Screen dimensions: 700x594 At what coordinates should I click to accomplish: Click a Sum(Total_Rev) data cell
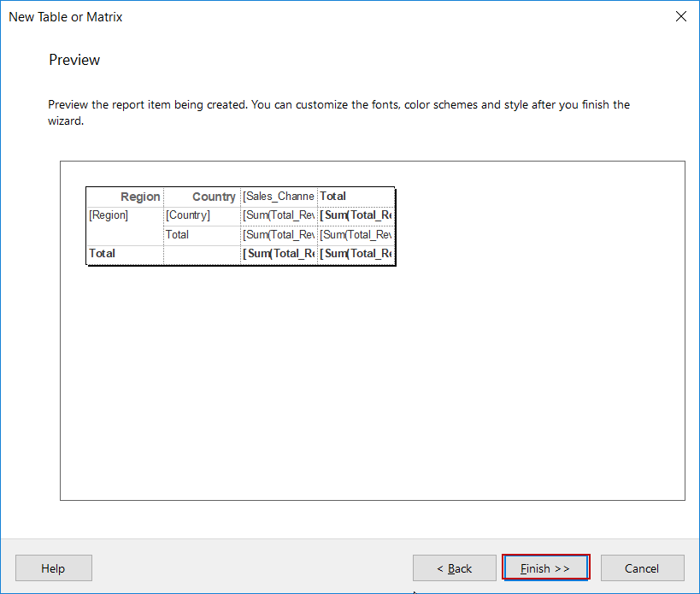click(x=279, y=215)
